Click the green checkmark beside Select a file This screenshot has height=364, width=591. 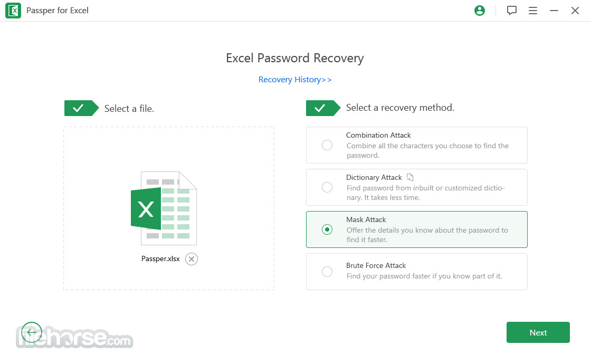click(81, 108)
